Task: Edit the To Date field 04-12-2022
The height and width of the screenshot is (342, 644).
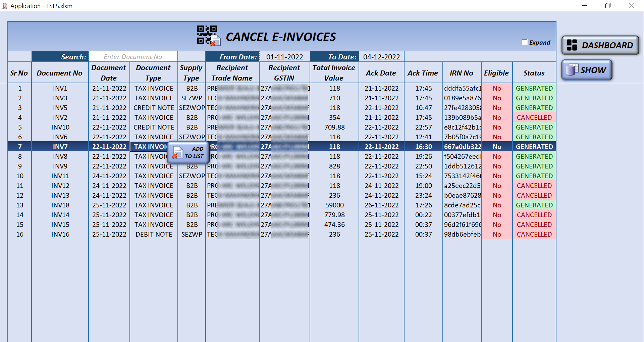Action: [381, 57]
